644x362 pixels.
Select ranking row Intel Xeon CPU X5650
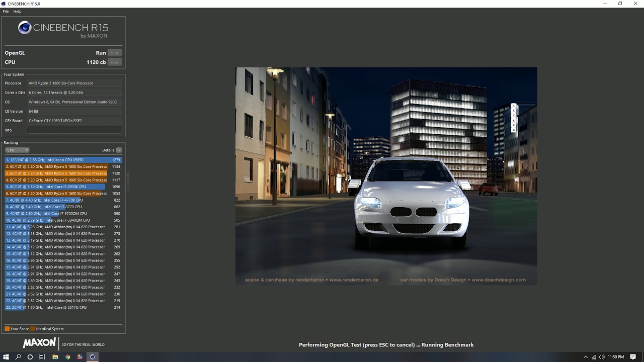(63, 160)
